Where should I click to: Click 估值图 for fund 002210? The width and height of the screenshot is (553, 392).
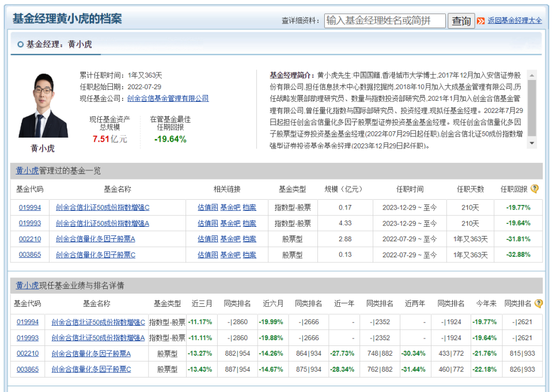tap(208, 239)
